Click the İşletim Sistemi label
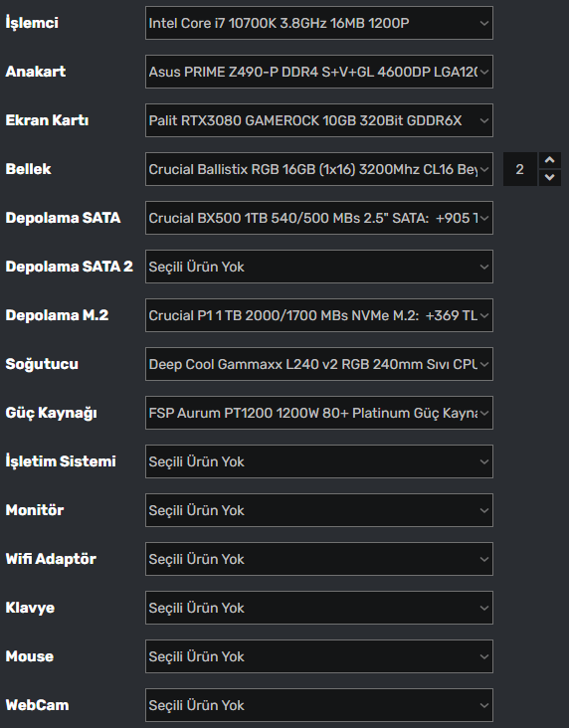The image size is (569, 728). (61, 461)
